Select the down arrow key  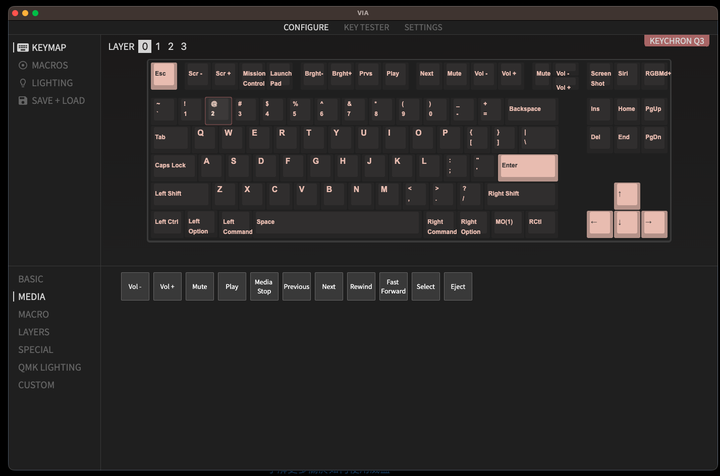[x=627, y=224]
